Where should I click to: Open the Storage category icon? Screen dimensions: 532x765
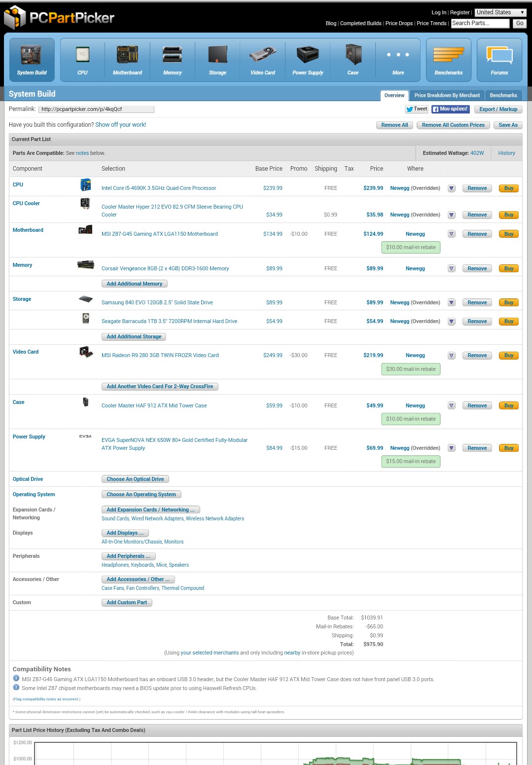(217, 60)
